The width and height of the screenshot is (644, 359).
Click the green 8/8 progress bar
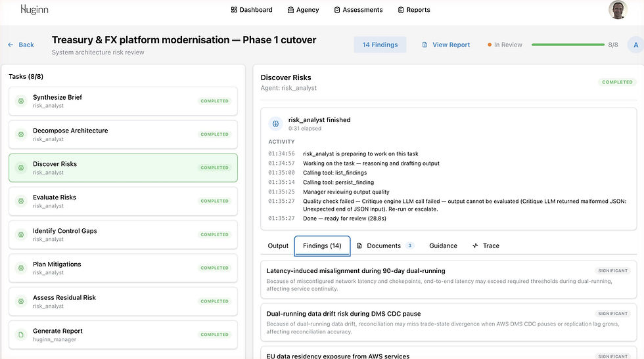[x=568, y=45]
